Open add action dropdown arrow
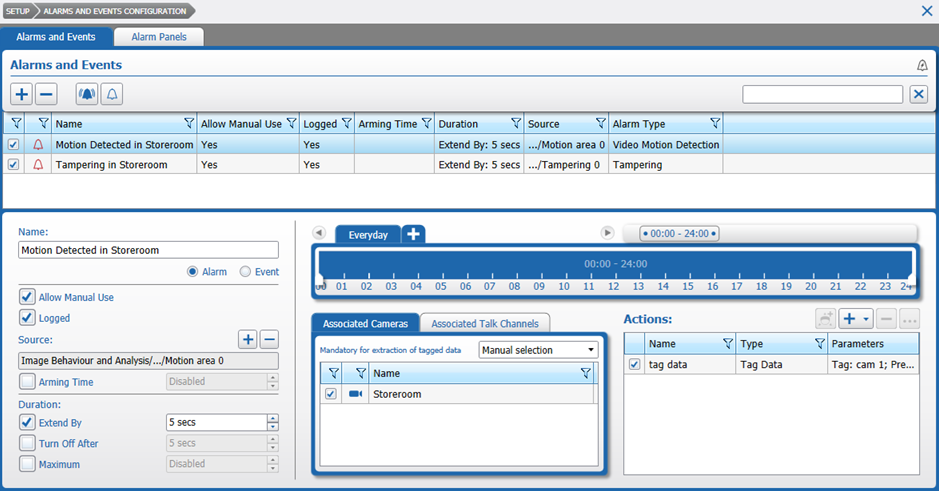 [866, 319]
